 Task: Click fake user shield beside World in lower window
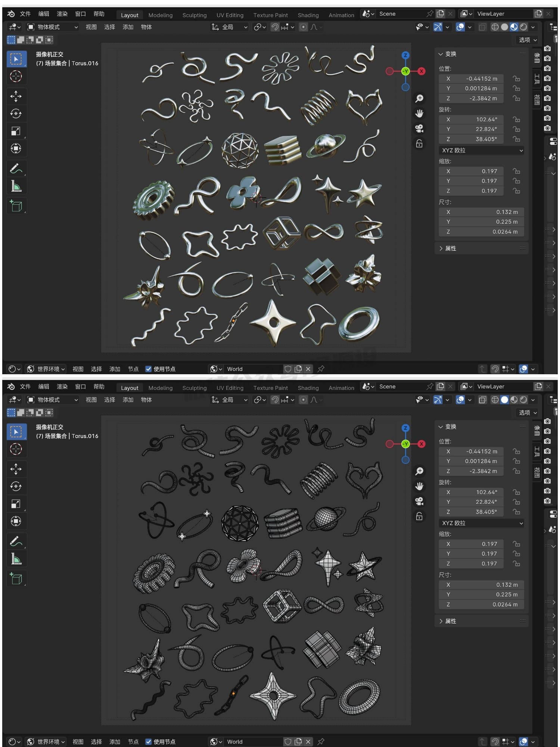(288, 742)
